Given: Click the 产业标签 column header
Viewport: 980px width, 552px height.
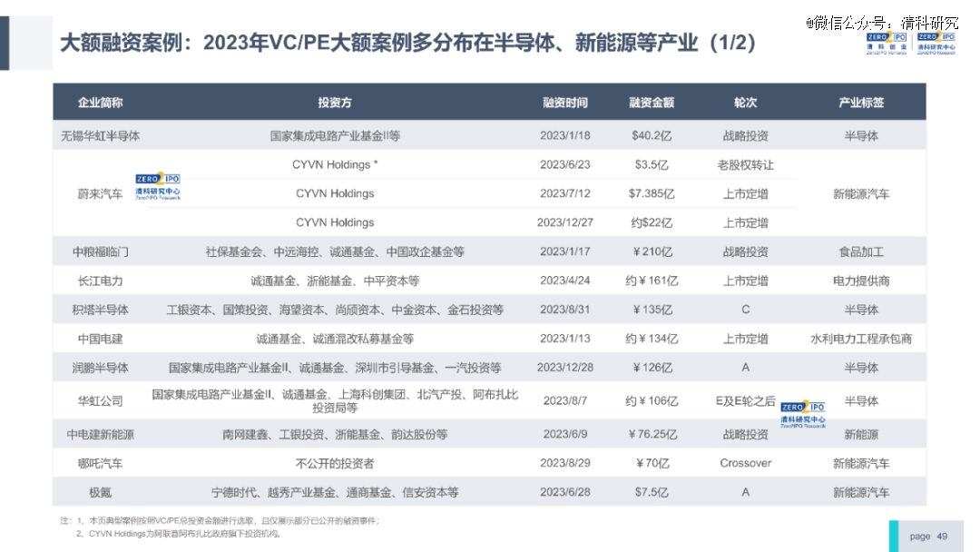Looking at the screenshot, I should coord(860,103).
